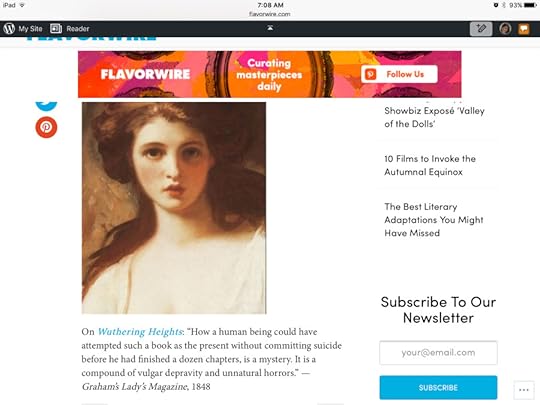
Task: Open the WordPress Reader
Action: pos(70,29)
